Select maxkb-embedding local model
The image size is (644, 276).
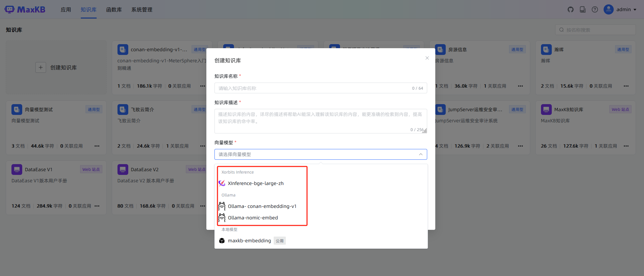[321, 241]
